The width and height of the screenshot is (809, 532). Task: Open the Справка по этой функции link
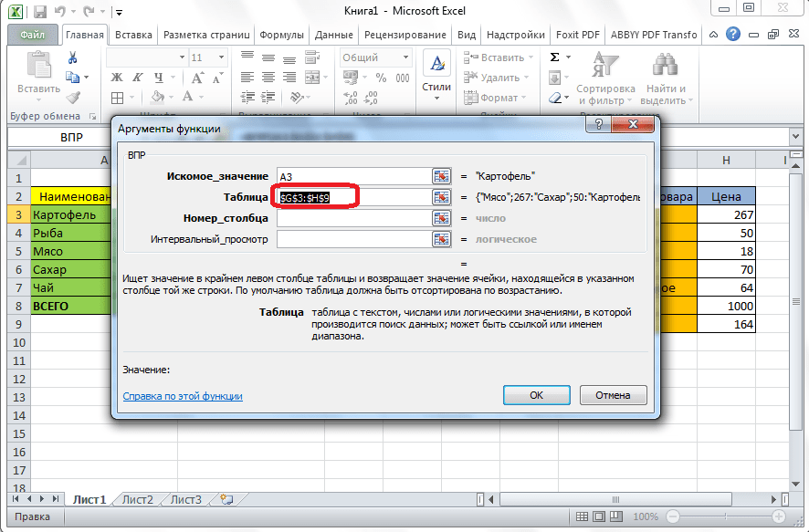click(183, 396)
